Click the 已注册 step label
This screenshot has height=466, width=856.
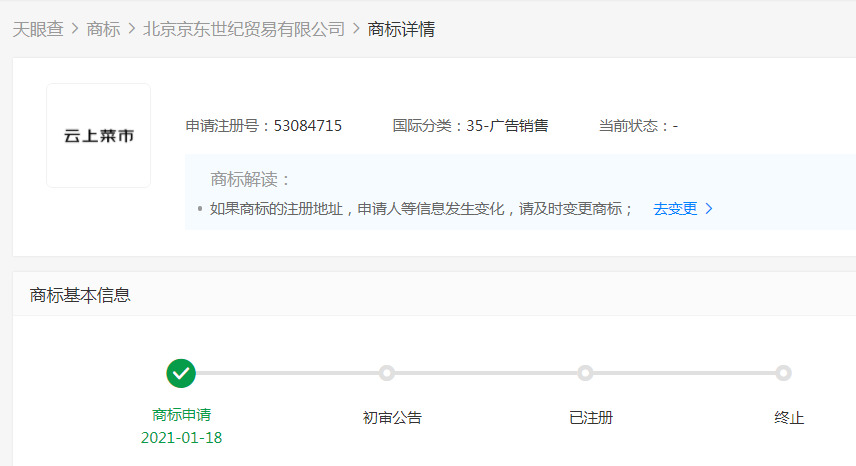tap(591, 418)
